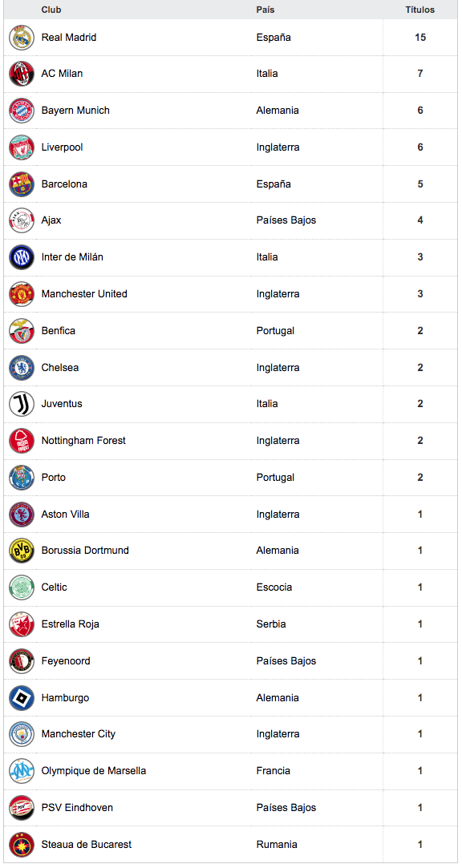Sort by the Títulos column header
462x868 pixels.
coord(420,10)
